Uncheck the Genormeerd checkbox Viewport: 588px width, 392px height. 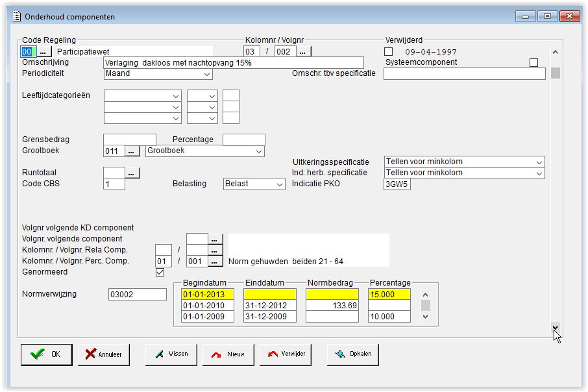[160, 273]
